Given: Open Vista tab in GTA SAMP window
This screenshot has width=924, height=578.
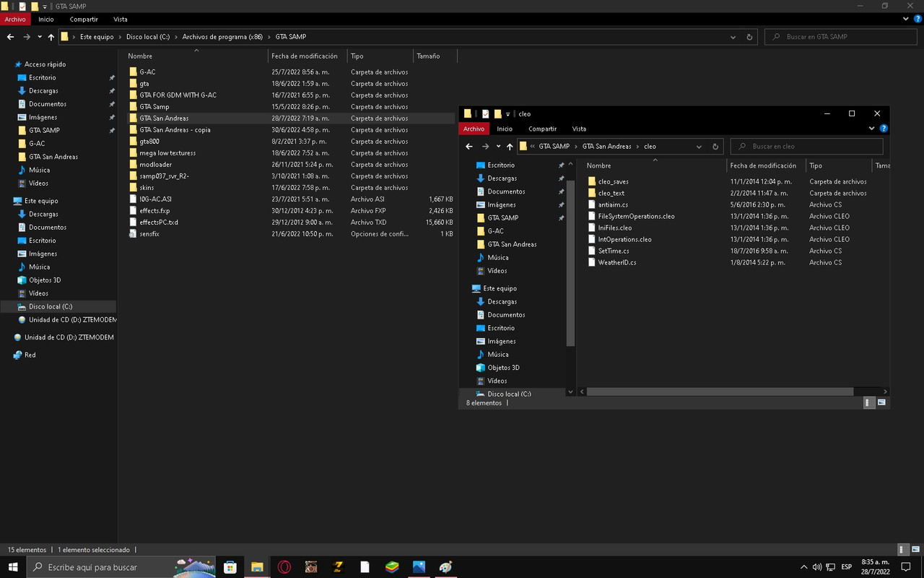Looking at the screenshot, I should [121, 20].
